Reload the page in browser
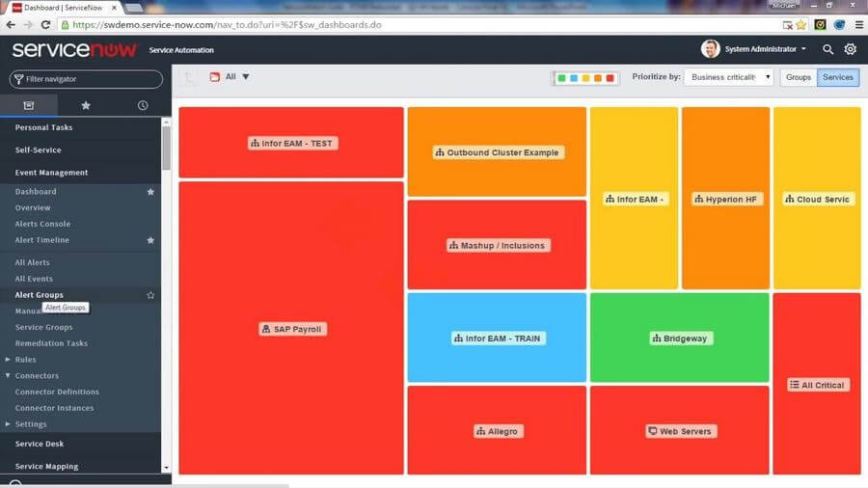 (46, 25)
